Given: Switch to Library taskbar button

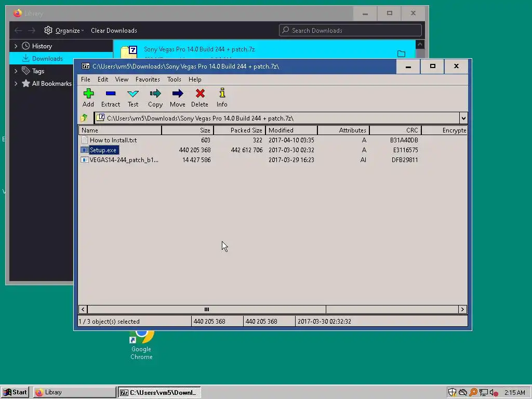Looking at the screenshot, I should 75,392.
